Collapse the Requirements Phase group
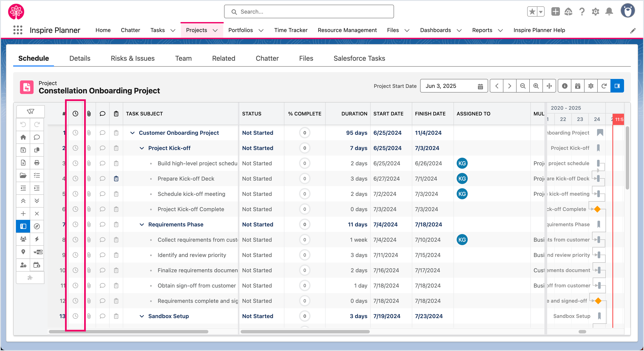 click(x=142, y=225)
